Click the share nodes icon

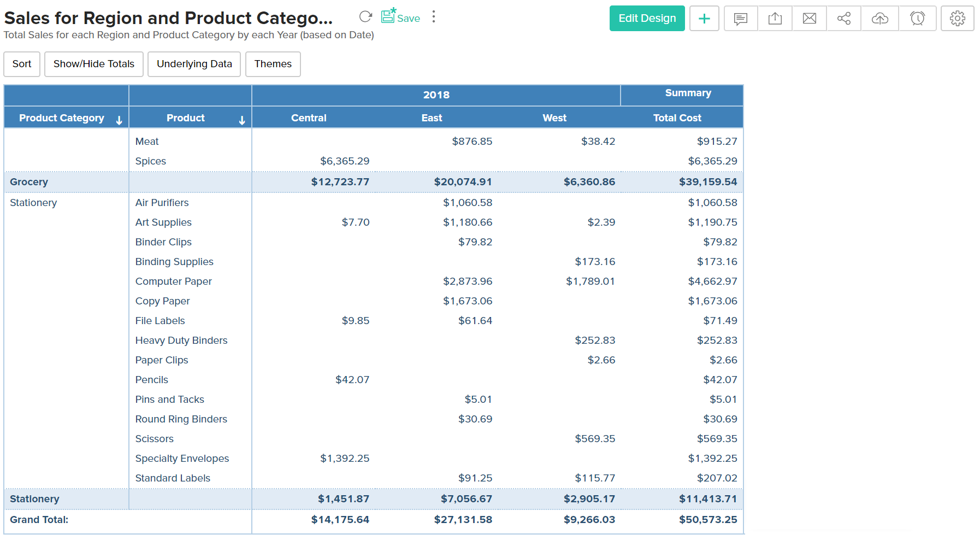pyautogui.click(x=844, y=19)
